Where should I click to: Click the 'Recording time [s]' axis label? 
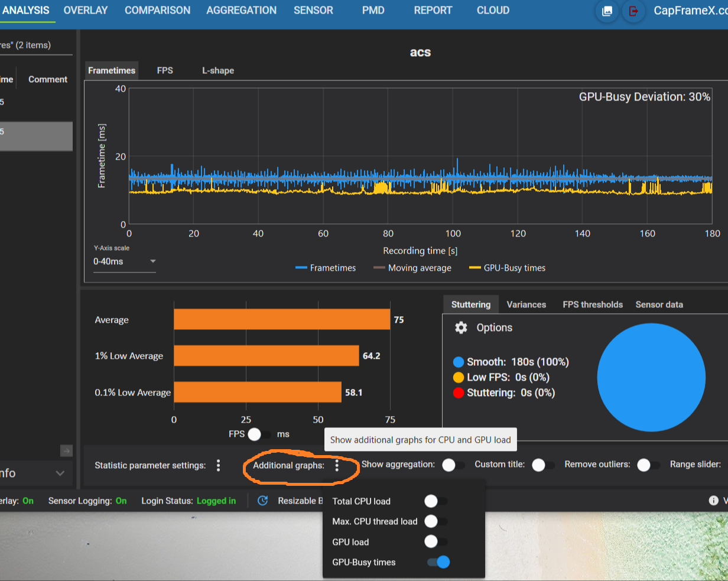[x=420, y=251]
